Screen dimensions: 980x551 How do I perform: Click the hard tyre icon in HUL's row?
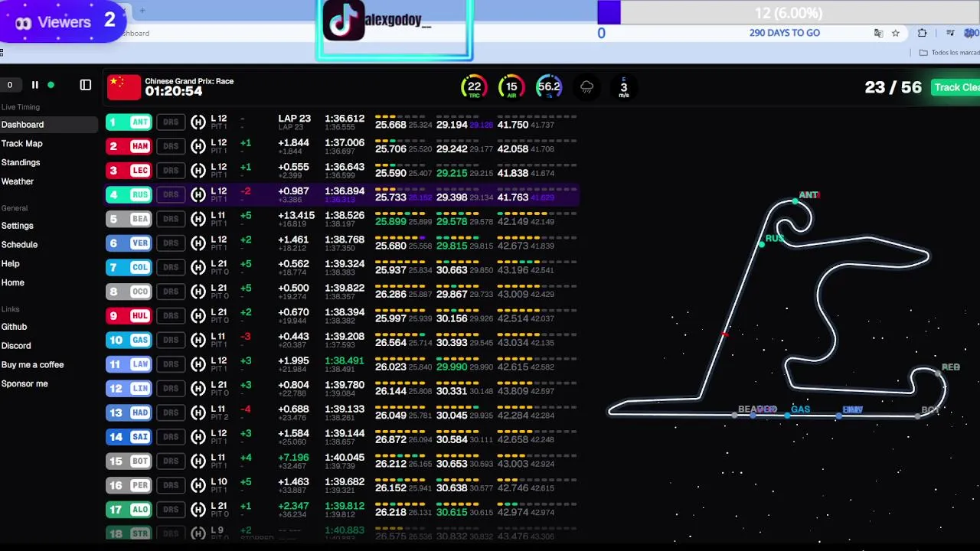coord(198,315)
